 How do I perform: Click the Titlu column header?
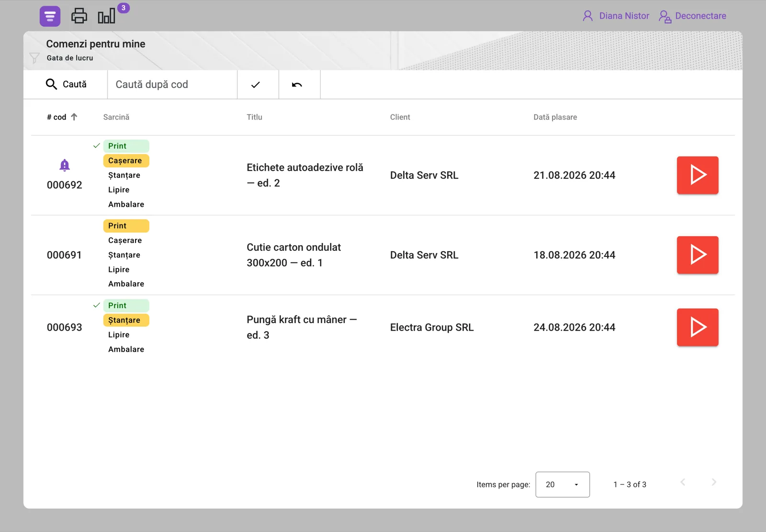(x=254, y=117)
